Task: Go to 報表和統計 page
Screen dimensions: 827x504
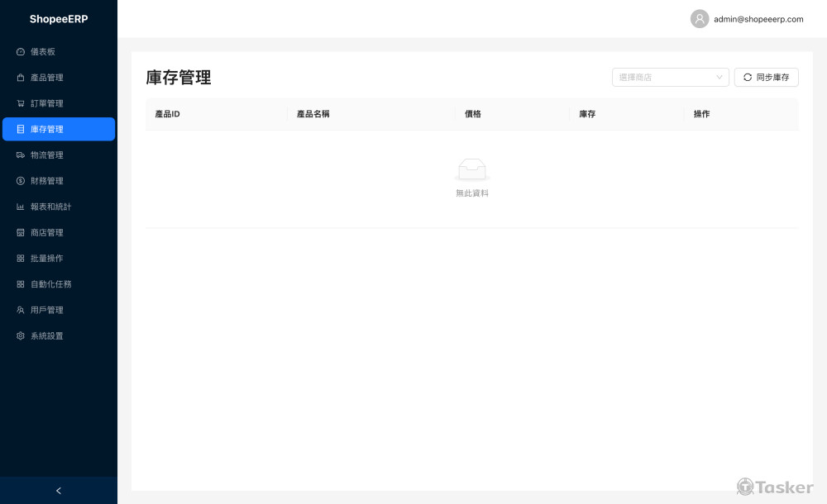Action: 59,207
